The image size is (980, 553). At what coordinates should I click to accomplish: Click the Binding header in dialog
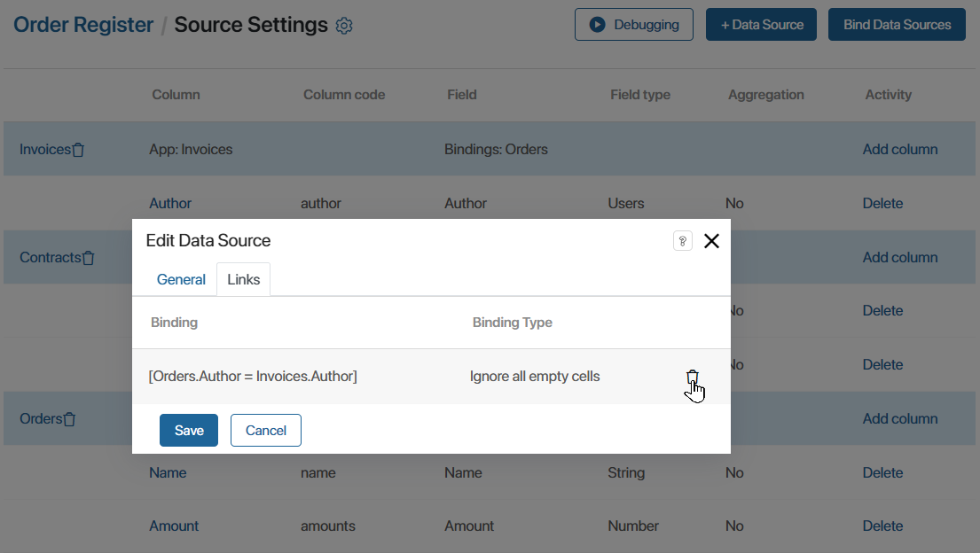point(175,323)
